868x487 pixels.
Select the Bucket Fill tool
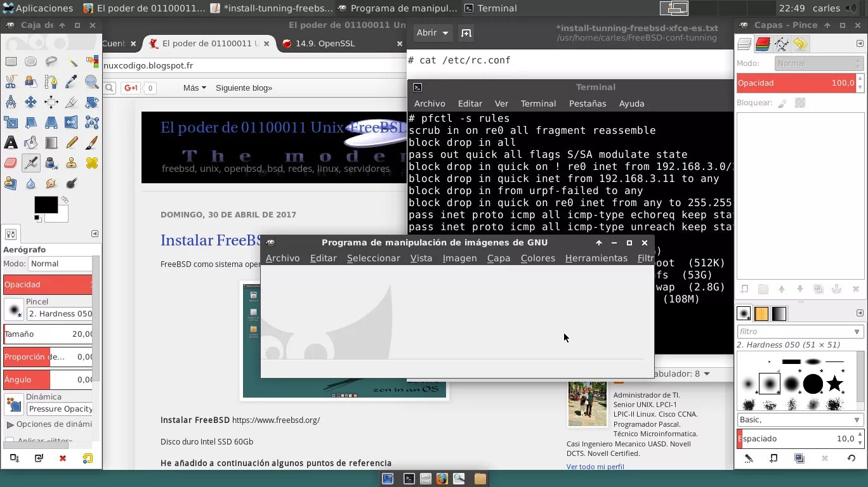click(31, 143)
